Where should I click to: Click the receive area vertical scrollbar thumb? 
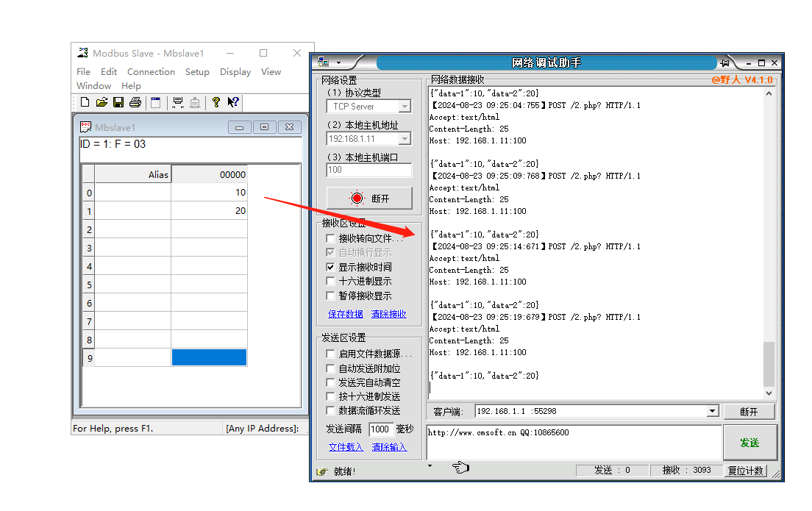pos(769,364)
